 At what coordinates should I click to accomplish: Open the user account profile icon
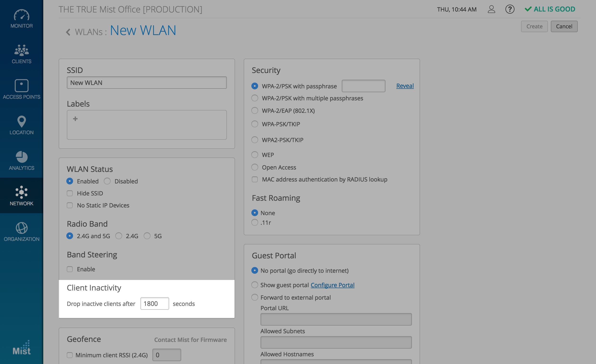tap(491, 9)
